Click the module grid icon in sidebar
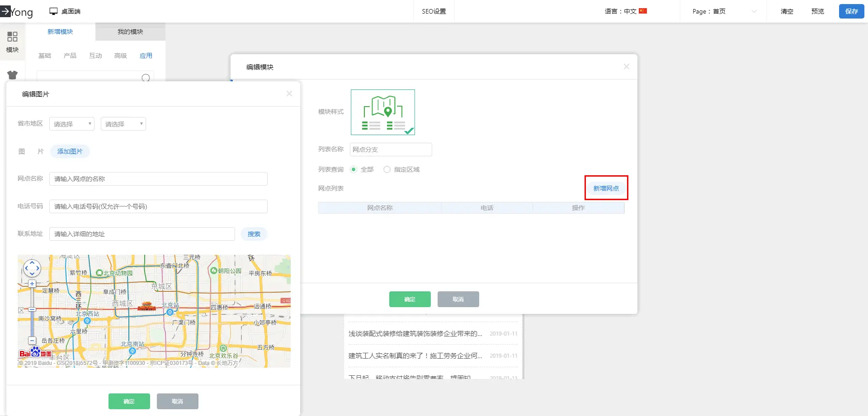This screenshot has width=868, height=416. click(x=12, y=37)
